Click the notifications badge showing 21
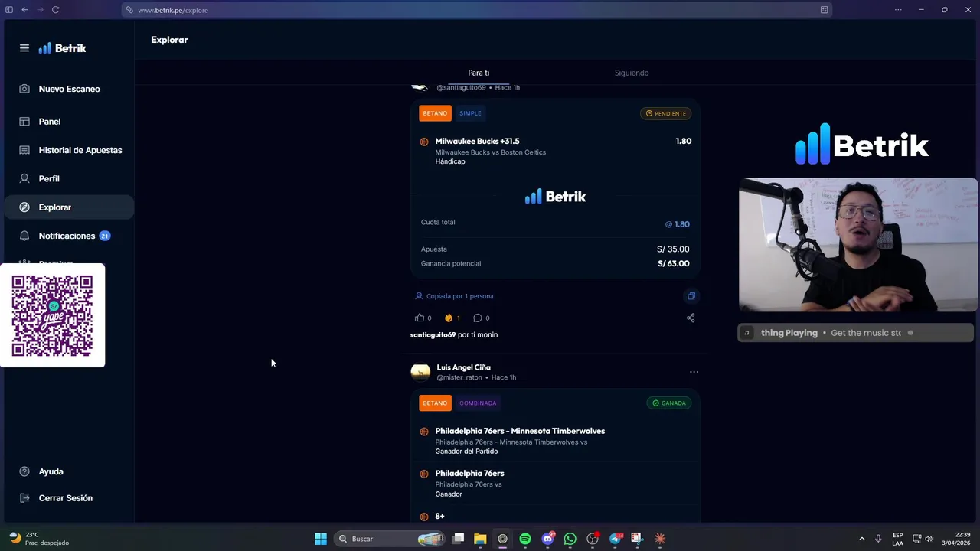980x551 pixels. click(x=105, y=236)
